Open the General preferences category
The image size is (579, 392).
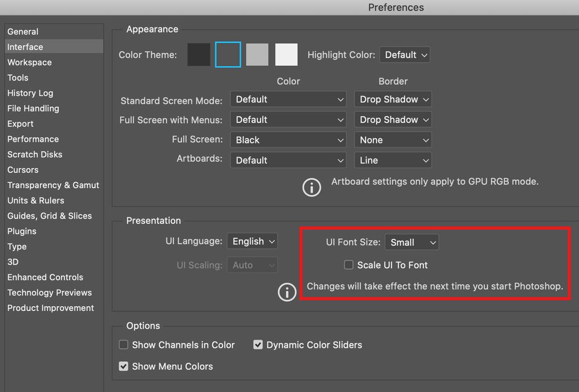23,32
